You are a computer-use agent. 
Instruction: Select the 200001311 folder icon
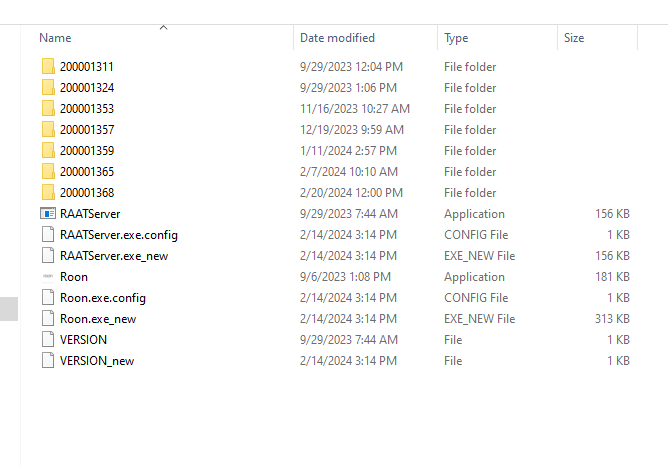(x=48, y=66)
